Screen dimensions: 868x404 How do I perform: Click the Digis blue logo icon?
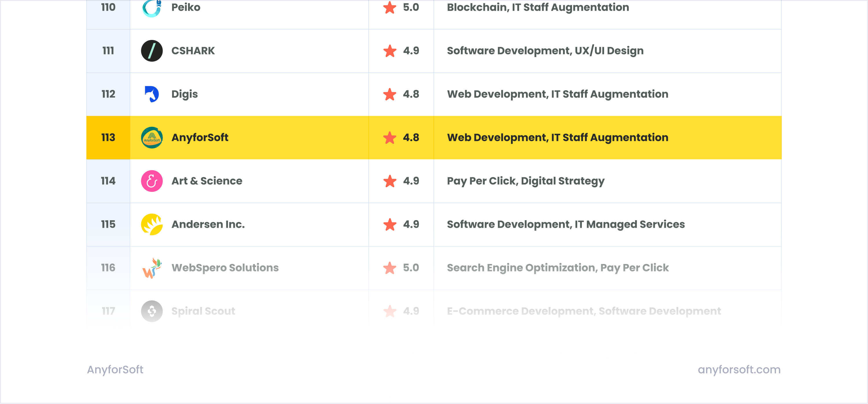pos(152,94)
